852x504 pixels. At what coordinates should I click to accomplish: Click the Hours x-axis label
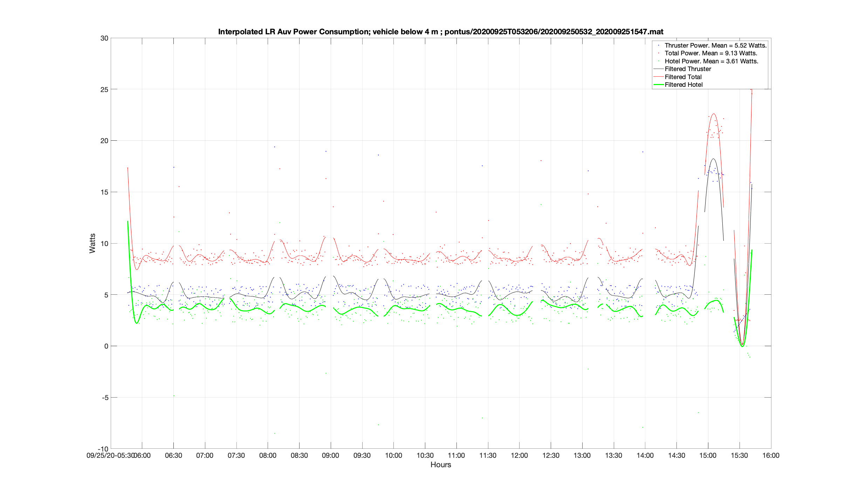pos(441,465)
